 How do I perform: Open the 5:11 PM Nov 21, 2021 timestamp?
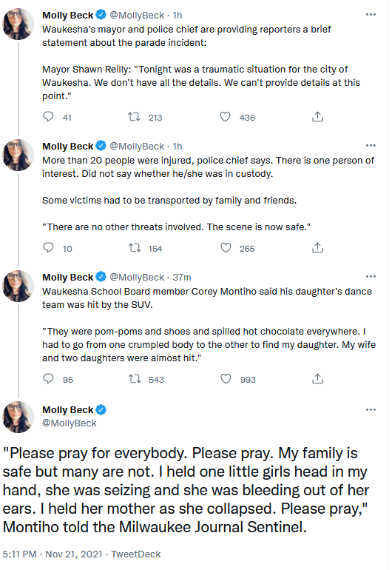click(x=53, y=554)
